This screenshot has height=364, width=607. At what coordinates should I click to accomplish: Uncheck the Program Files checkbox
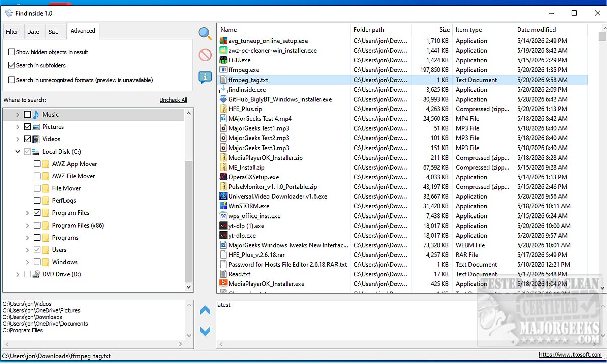coord(37,213)
